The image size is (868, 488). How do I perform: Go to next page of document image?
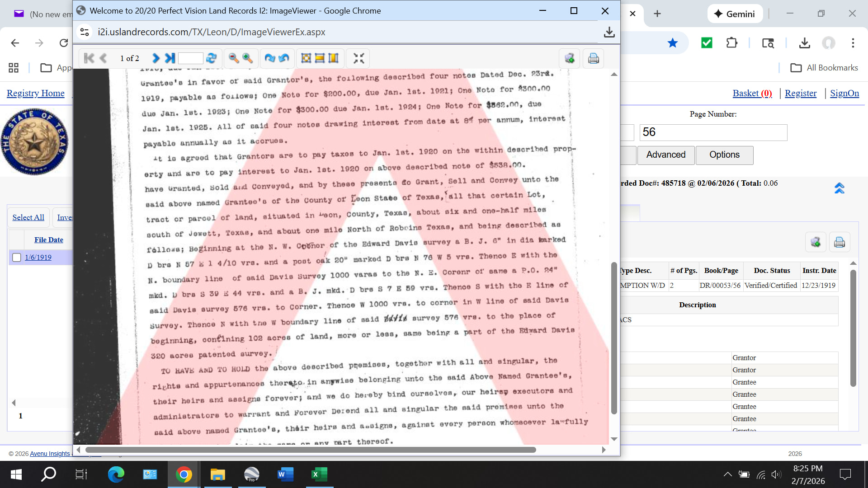click(x=156, y=58)
